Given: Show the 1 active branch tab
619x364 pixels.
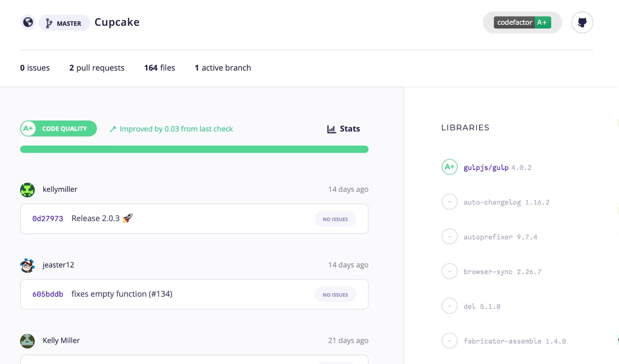Looking at the screenshot, I should click(x=223, y=68).
